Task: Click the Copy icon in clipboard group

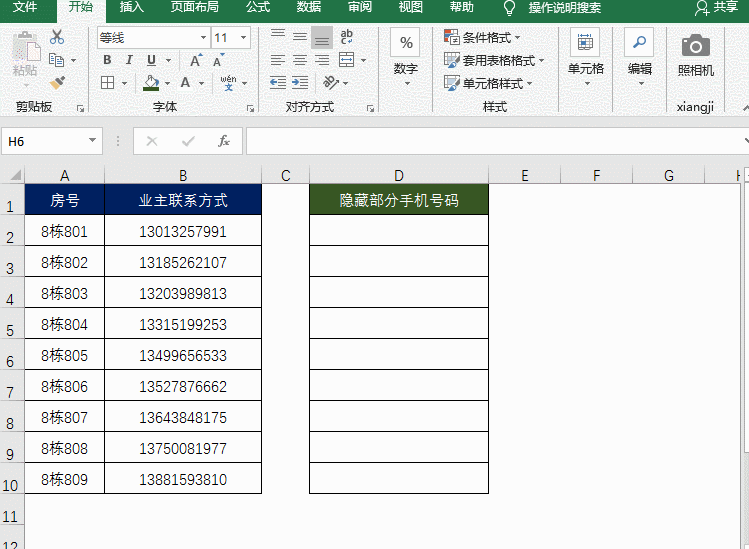Action: [57, 60]
